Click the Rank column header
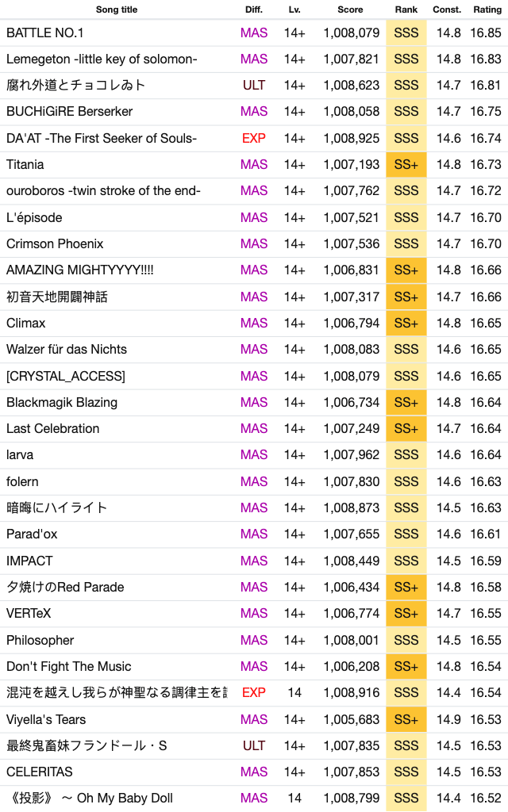508x812 pixels. [x=406, y=10]
